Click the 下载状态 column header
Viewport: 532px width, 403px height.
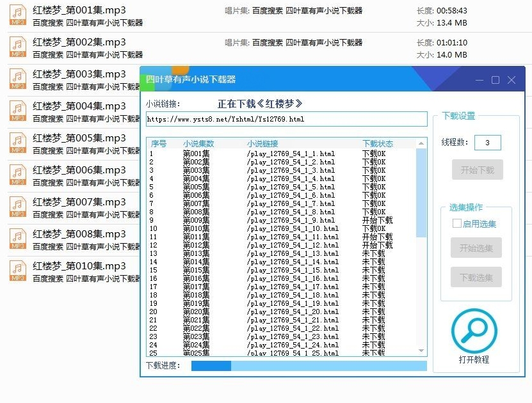pos(378,144)
